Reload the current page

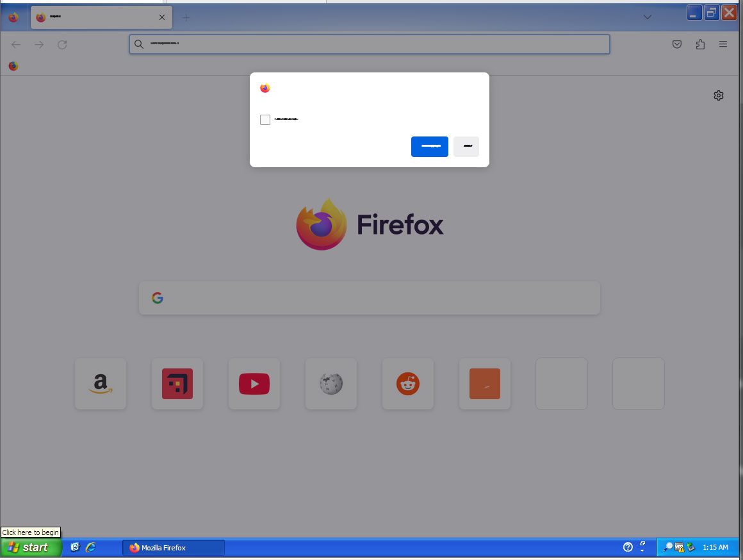tap(62, 45)
